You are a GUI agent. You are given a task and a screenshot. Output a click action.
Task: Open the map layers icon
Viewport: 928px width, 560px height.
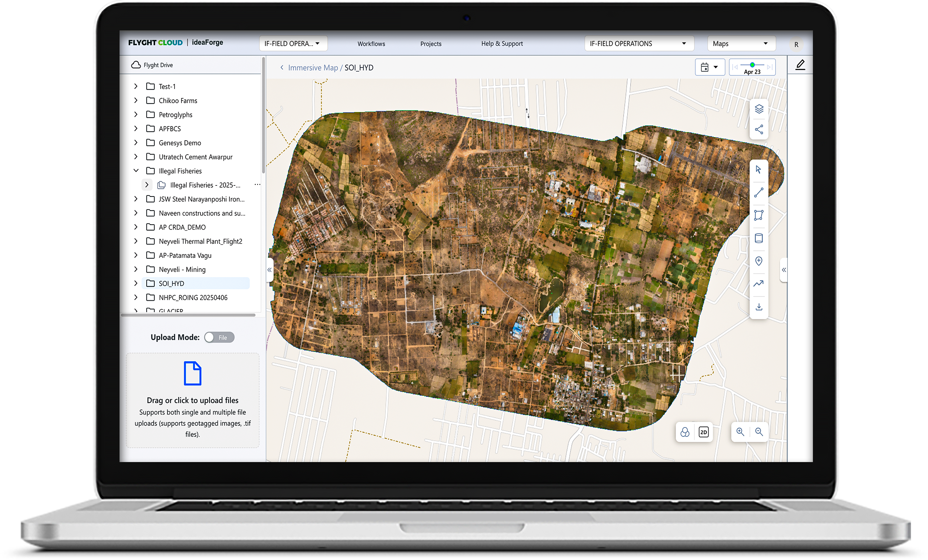point(759,109)
